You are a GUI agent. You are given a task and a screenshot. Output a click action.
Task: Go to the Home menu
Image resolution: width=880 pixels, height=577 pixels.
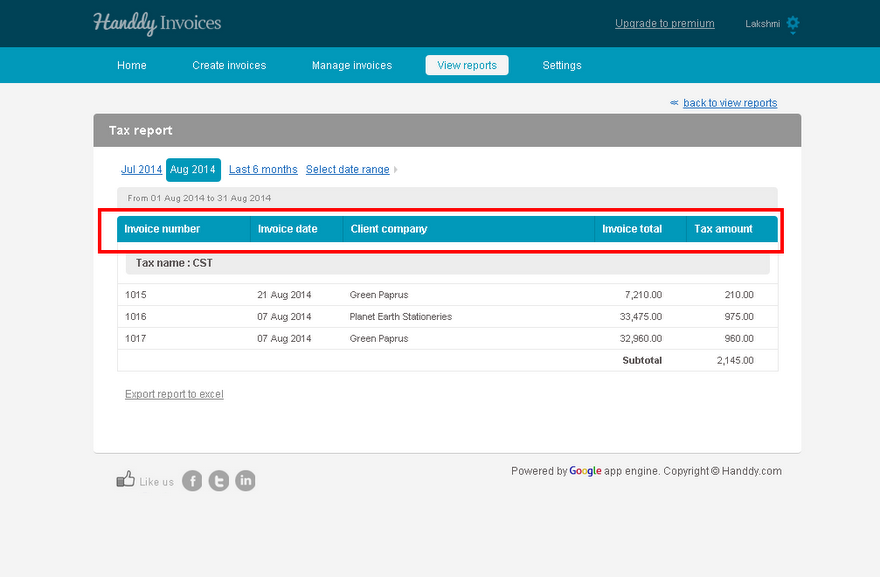point(132,65)
